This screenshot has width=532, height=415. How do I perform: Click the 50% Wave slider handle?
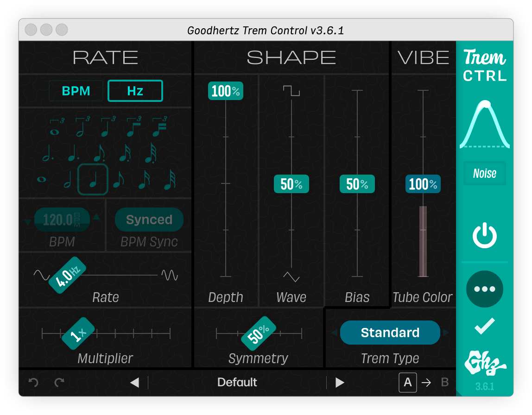coord(291,184)
